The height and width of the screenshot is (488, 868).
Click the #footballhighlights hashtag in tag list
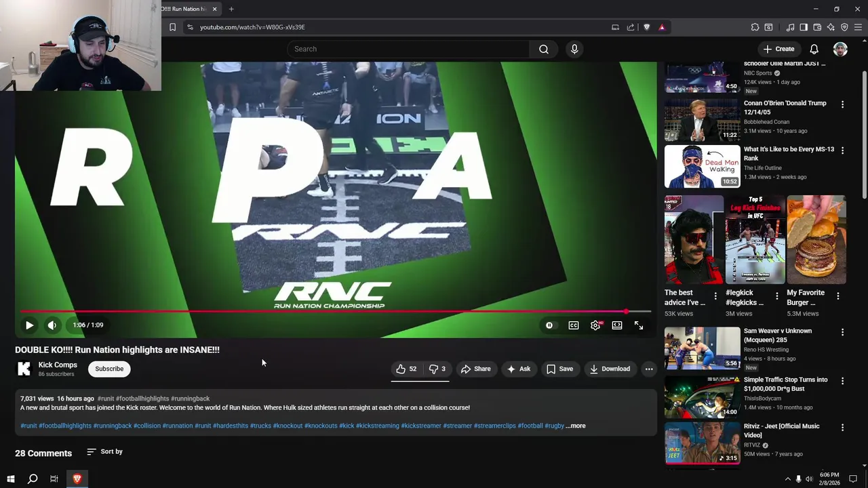pyautogui.click(x=65, y=426)
